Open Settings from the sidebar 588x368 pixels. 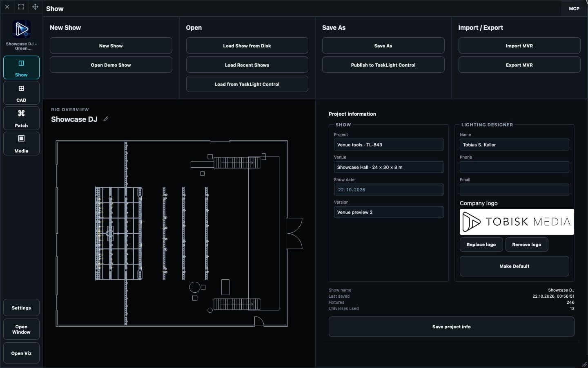click(21, 308)
